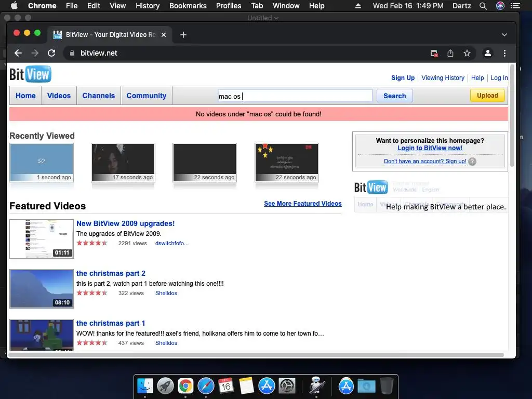The image size is (532, 399).
Task: Rate 'the christmas part 2' with stars
Action: [92, 293]
